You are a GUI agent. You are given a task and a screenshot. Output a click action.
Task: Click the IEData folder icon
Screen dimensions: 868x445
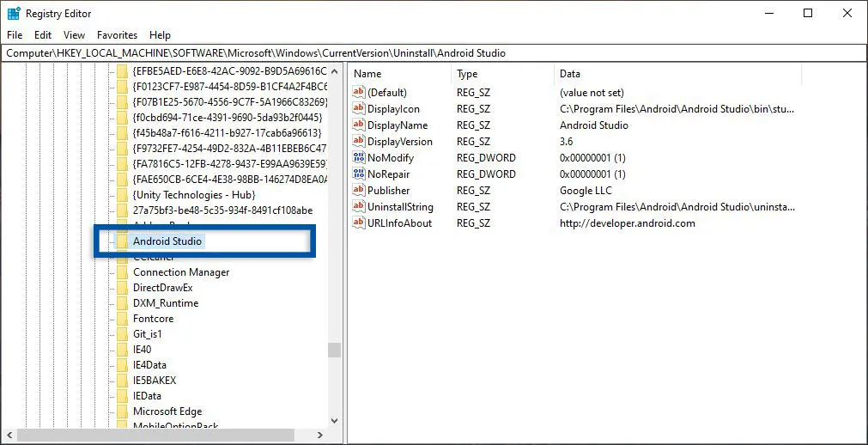(x=122, y=396)
